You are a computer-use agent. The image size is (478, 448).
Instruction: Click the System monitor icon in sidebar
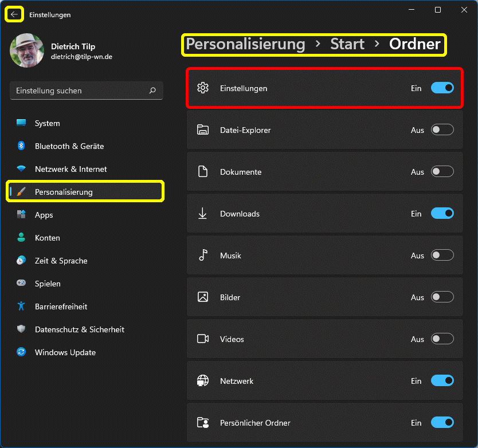(21, 123)
